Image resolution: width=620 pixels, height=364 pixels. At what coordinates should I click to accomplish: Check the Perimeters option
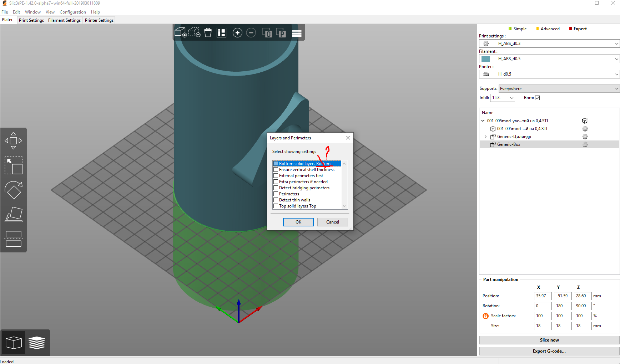276,194
